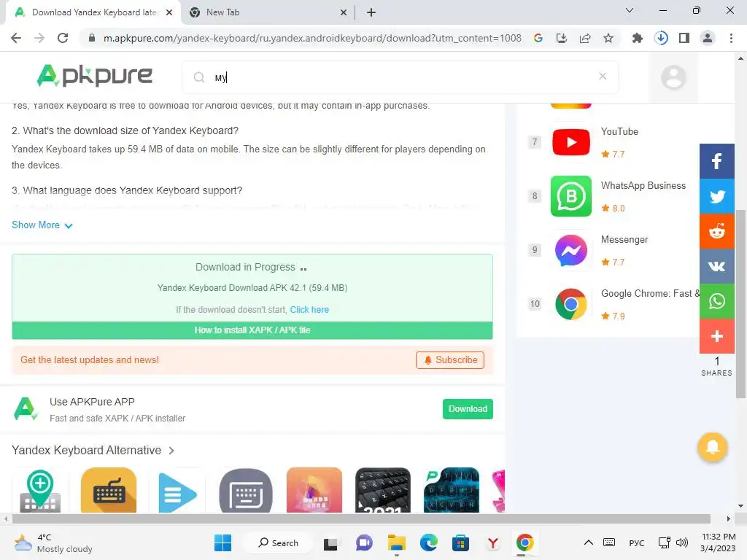Select the Download Yandex Keyboard tab
747x560 pixels.
pyautogui.click(x=93, y=12)
